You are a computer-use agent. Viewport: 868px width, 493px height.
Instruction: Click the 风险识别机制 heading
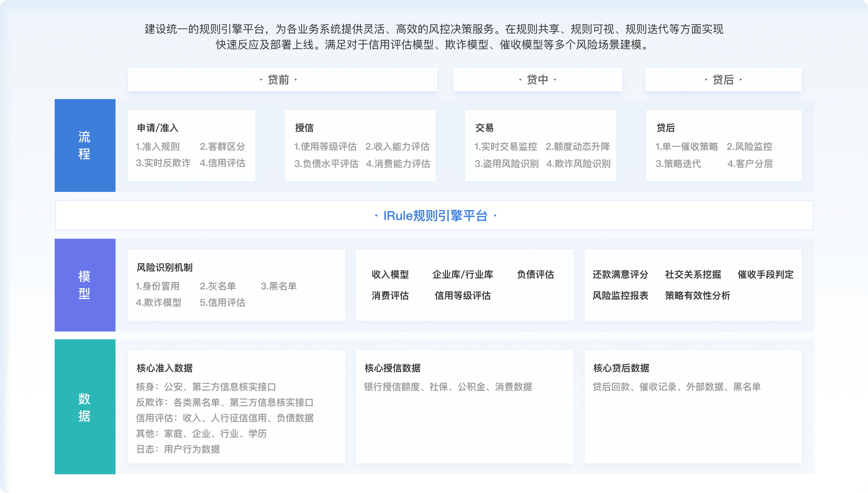pyautogui.click(x=165, y=268)
